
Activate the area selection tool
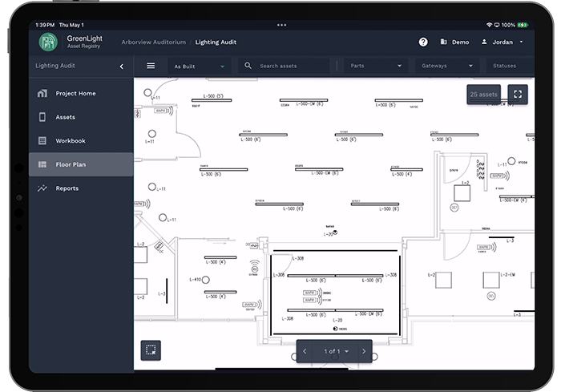click(x=150, y=350)
